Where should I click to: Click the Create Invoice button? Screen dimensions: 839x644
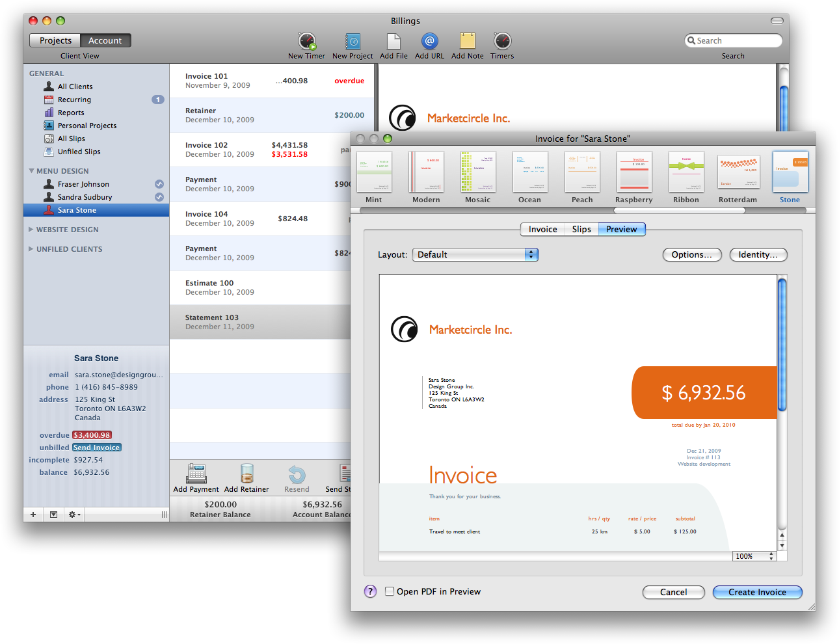point(758,592)
